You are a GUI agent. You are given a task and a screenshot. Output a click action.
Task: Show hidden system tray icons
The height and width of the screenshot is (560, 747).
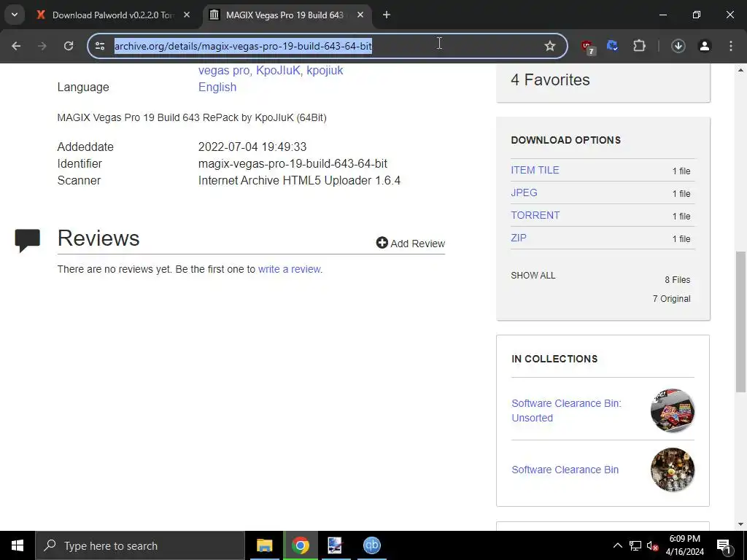point(617,545)
